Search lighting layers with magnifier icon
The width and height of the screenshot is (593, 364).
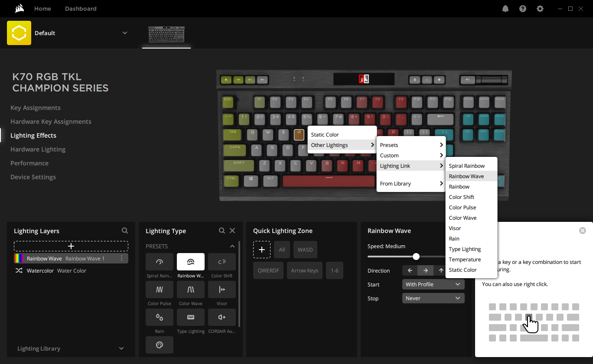pyautogui.click(x=125, y=231)
